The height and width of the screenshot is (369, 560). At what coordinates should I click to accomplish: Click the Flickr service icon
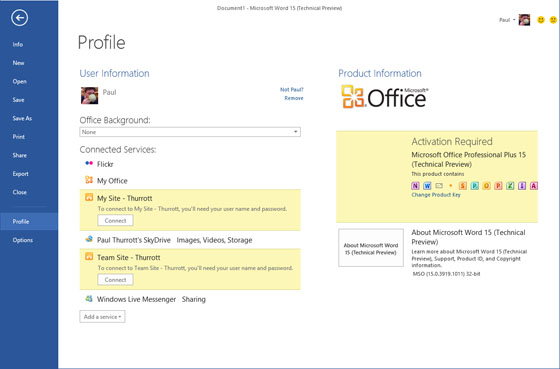point(89,163)
